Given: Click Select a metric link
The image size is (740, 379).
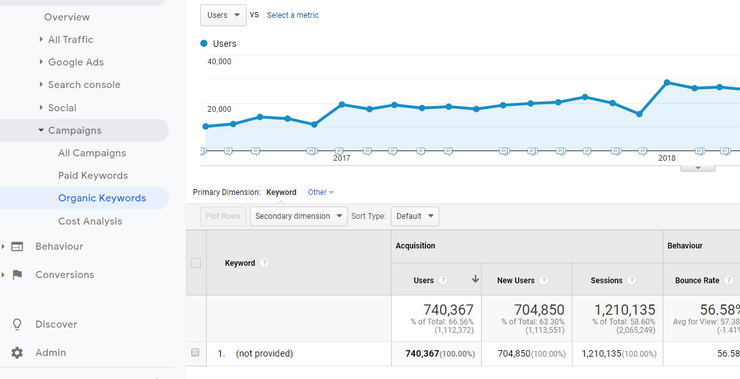Looking at the screenshot, I should tap(293, 15).
